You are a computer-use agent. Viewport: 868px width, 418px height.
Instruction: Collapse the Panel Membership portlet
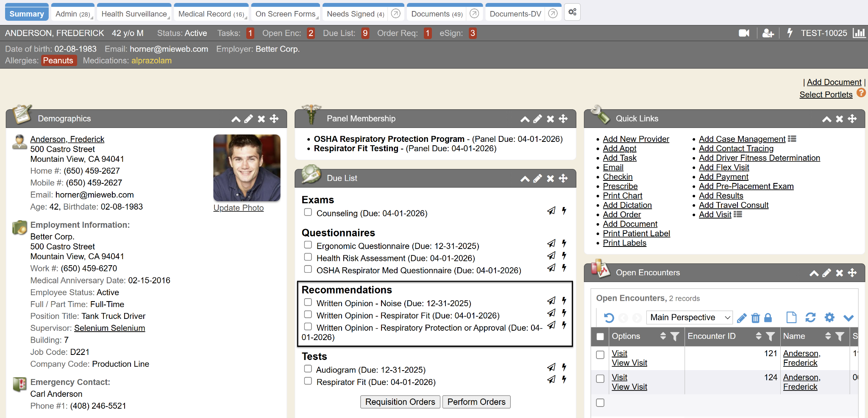525,119
